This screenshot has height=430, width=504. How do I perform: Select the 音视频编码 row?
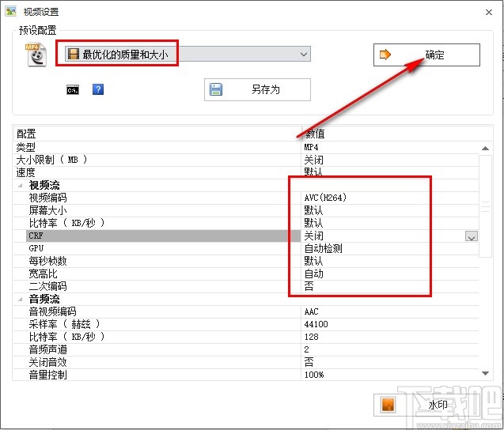tap(246, 311)
